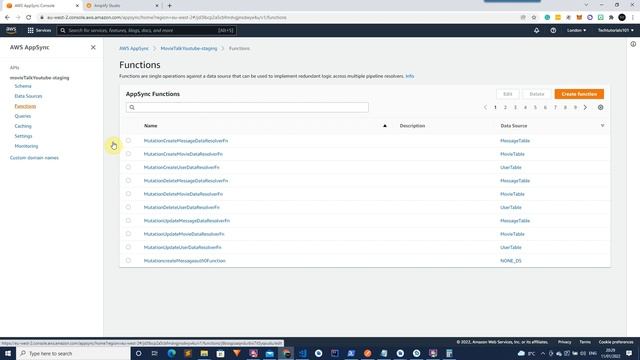Go to page 9 of functions

(575, 107)
